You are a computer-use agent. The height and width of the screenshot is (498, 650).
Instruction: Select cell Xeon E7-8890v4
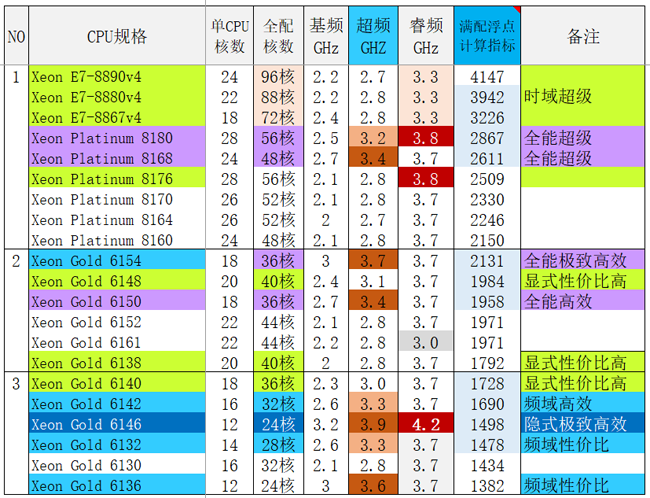click(117, 76)
